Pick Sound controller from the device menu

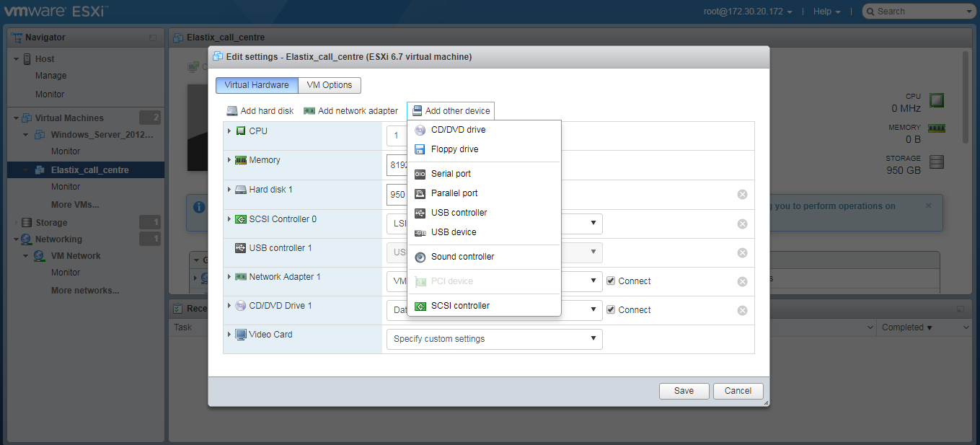pos(484,257)
